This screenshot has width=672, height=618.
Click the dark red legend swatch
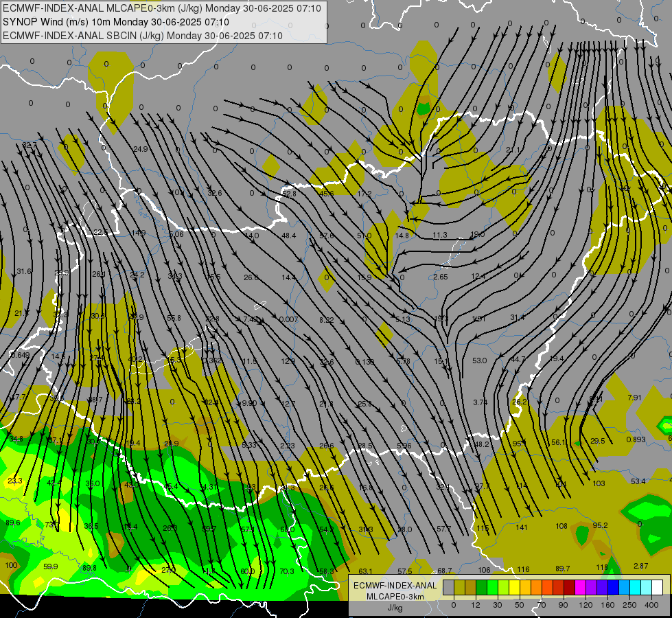570,587
